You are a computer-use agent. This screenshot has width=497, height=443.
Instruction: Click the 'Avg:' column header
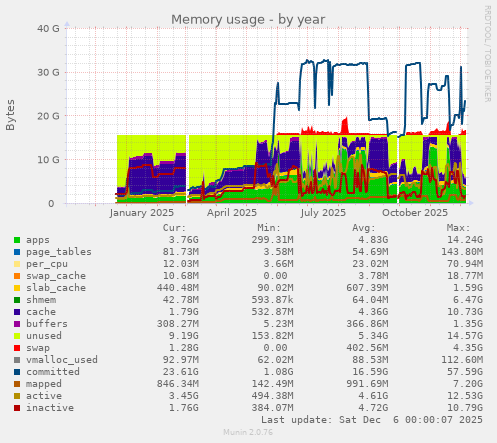click(x=364, y=228)
